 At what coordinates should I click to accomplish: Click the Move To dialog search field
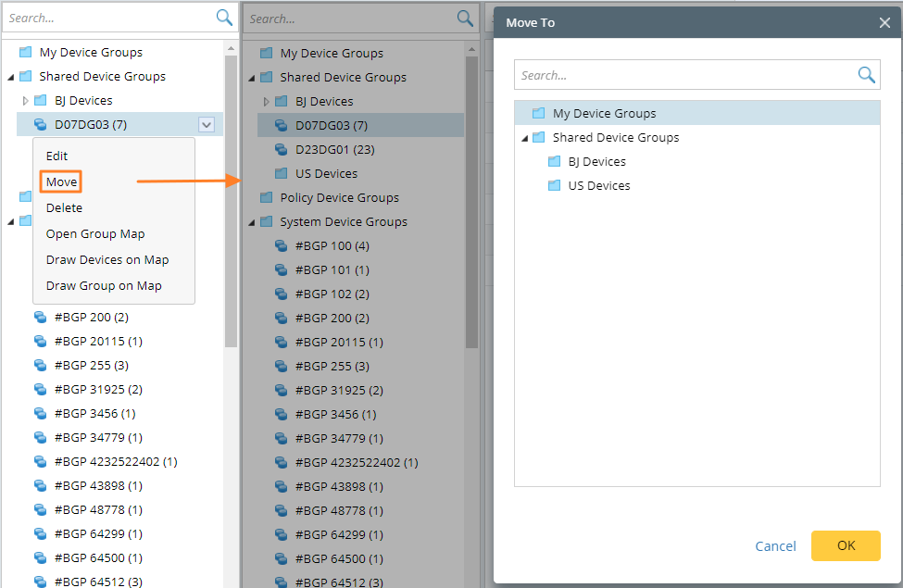click(685, 75)
